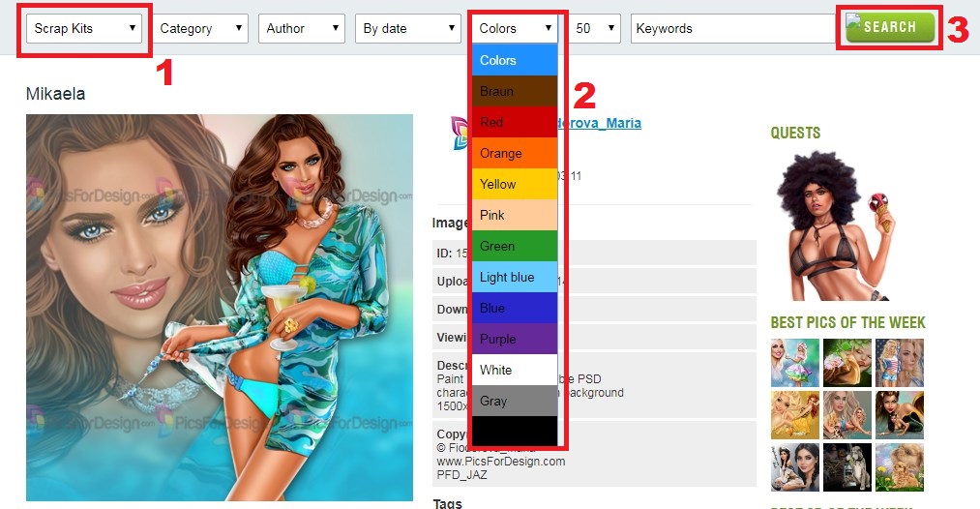This screenshot has width=980, height=509.
Task: Open the author profile link ending in _Maria
Action: click(x=599, y=123)
